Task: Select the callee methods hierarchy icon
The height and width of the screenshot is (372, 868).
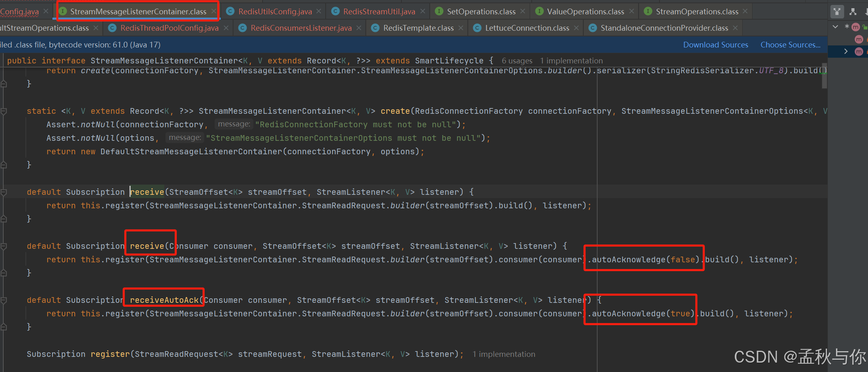Action: (x=853, y=11)
